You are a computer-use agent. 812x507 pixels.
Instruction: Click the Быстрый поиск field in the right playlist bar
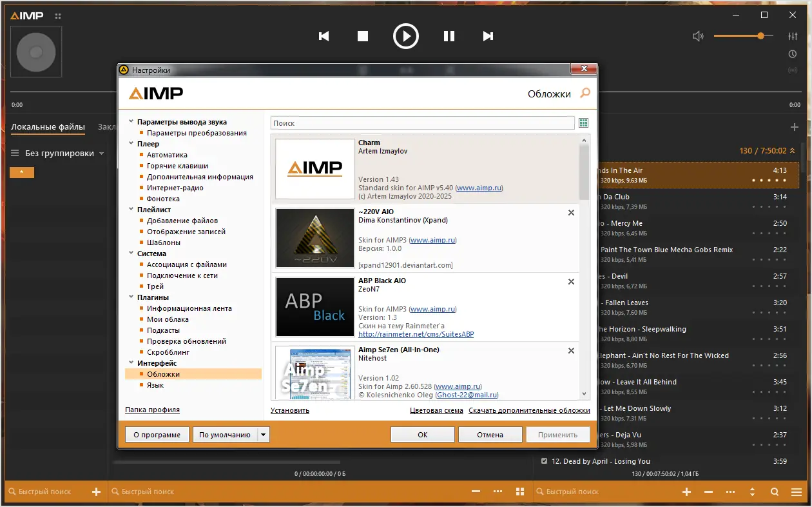(x=606, y=492)
